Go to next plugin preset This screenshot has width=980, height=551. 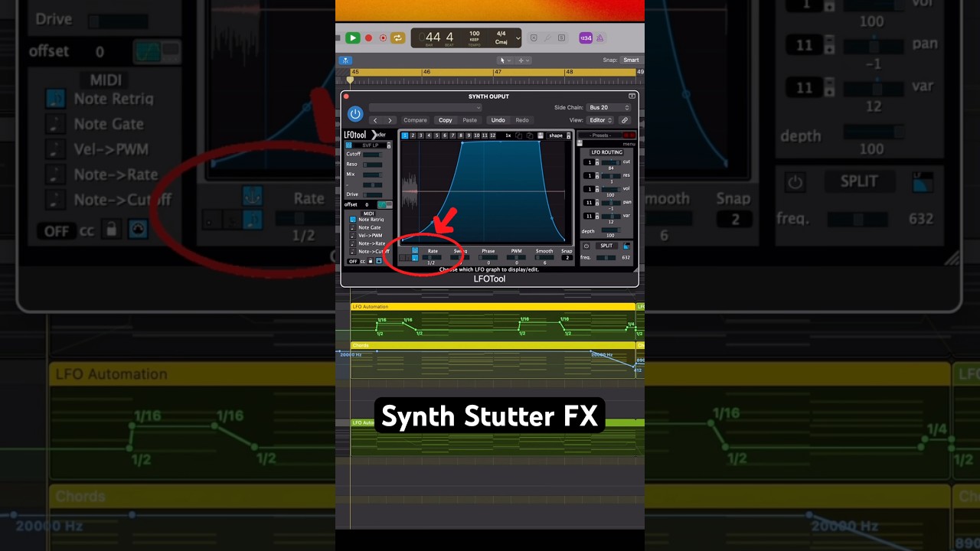tap(390, 120)
